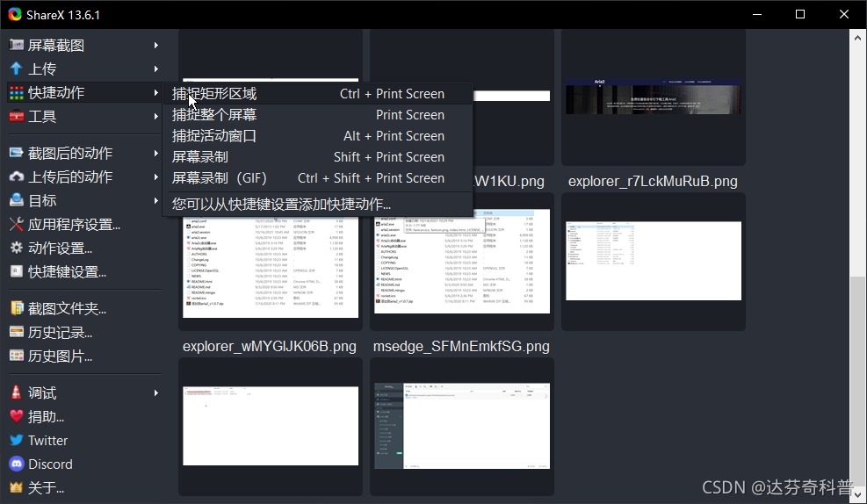Screen dimensions: 867x504
Task: Click the explorer_wMYGlJK06B.png file name
Action: click(270, 347)
